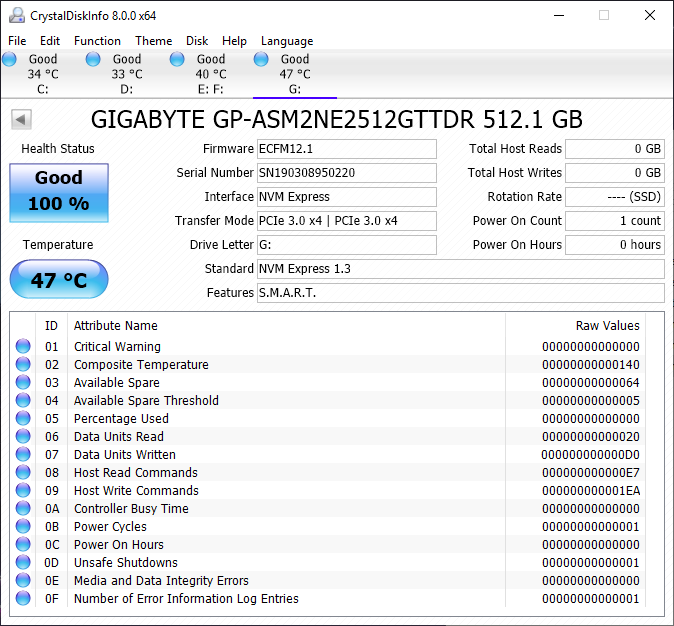Viewport: 674px width, 626px height.
Task: Click the Power On Count value
Action: (615, 221)
